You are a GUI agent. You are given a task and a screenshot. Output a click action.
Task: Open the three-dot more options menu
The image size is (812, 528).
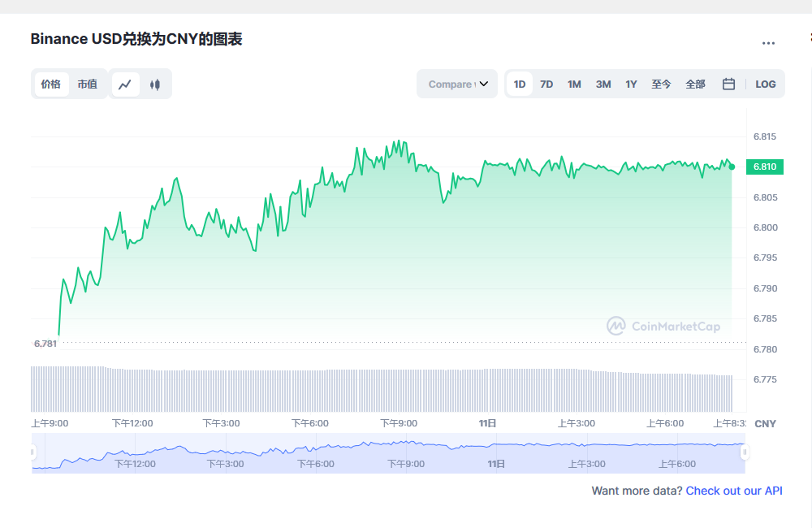[768, 44]
